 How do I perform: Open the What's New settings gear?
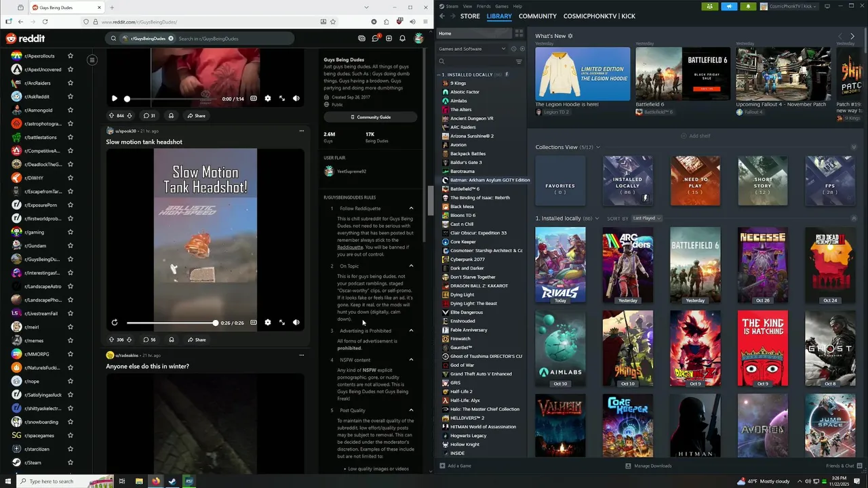pyautogui.click(x=570, y=36)
